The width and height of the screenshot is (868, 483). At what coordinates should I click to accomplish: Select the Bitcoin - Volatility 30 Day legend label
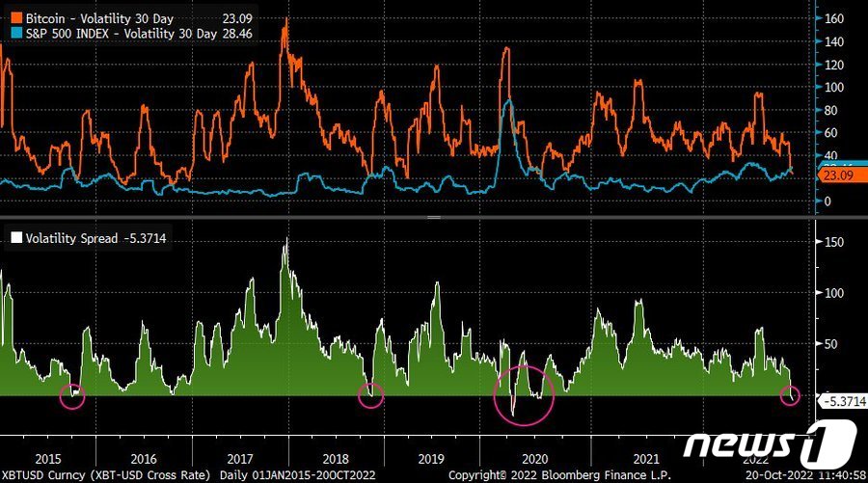pyautogui.click(x=99, y=18)
